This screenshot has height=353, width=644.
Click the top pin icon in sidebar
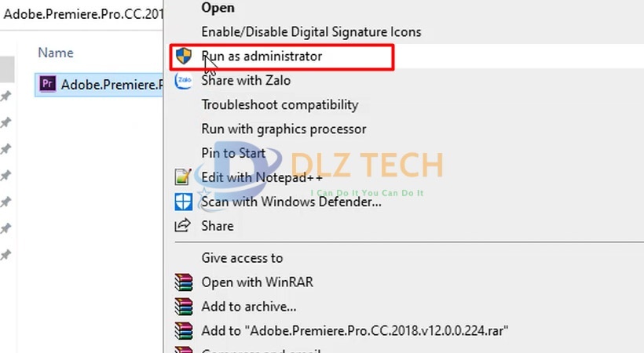(x=5, y=96)
